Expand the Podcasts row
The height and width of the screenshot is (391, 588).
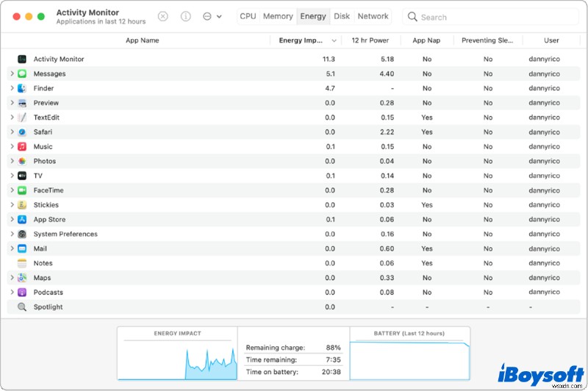pyautogui.click(x=12, y=293)
